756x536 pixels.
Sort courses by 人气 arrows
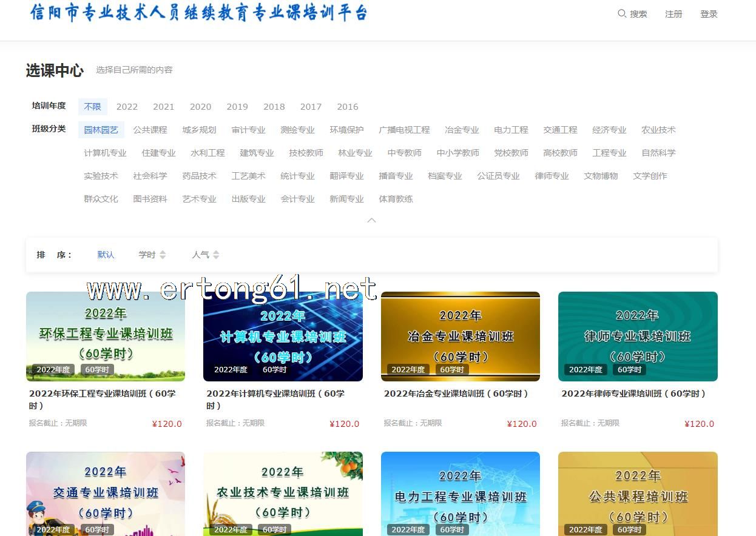(216, 255)
